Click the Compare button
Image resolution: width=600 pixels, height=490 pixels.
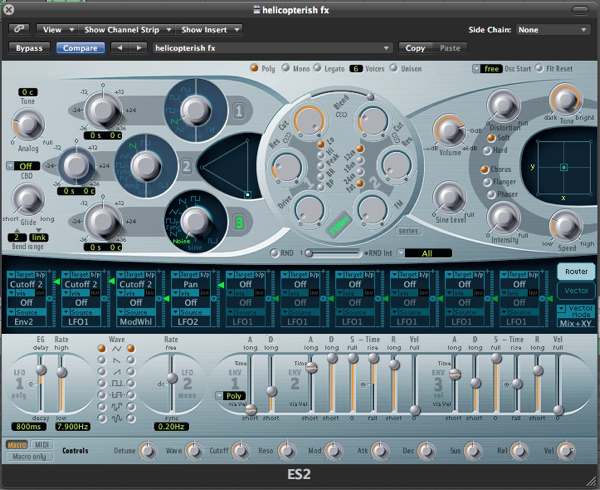(x=80, y=48)
